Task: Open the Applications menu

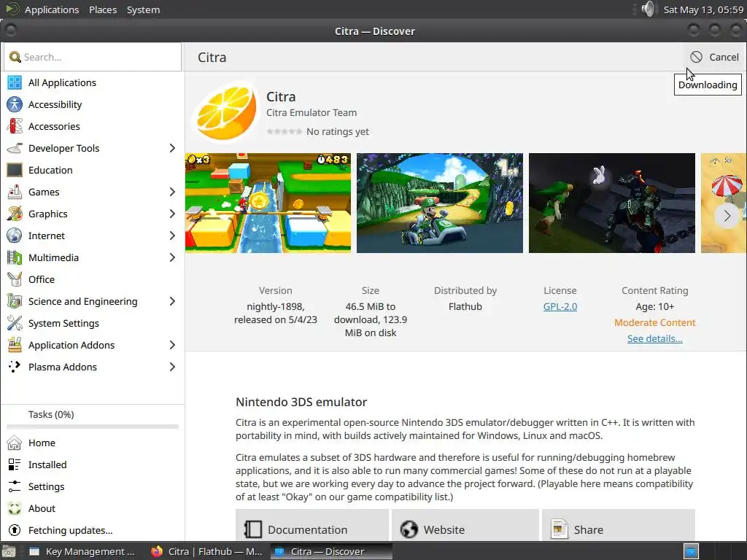Action: (x=52, y=9)
